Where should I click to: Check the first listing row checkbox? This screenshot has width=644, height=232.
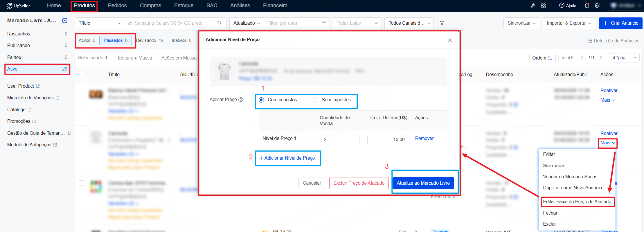pos(81,91)
